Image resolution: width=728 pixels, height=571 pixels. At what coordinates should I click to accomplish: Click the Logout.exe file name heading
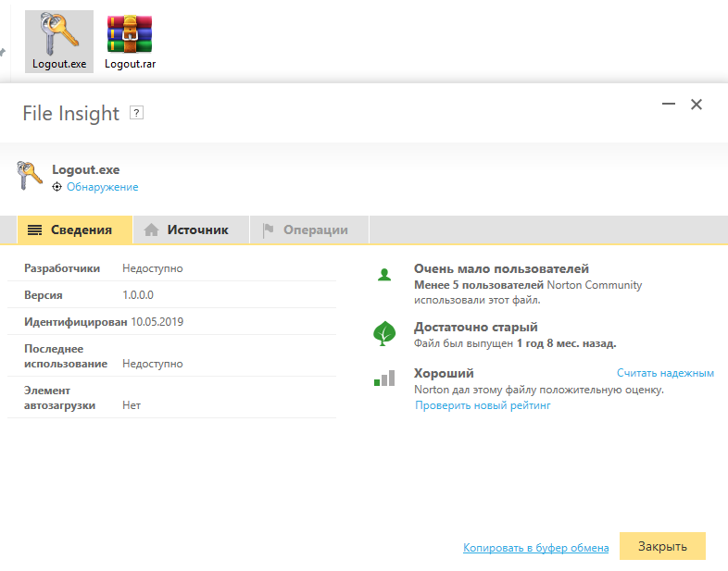(x=86, y=169)
